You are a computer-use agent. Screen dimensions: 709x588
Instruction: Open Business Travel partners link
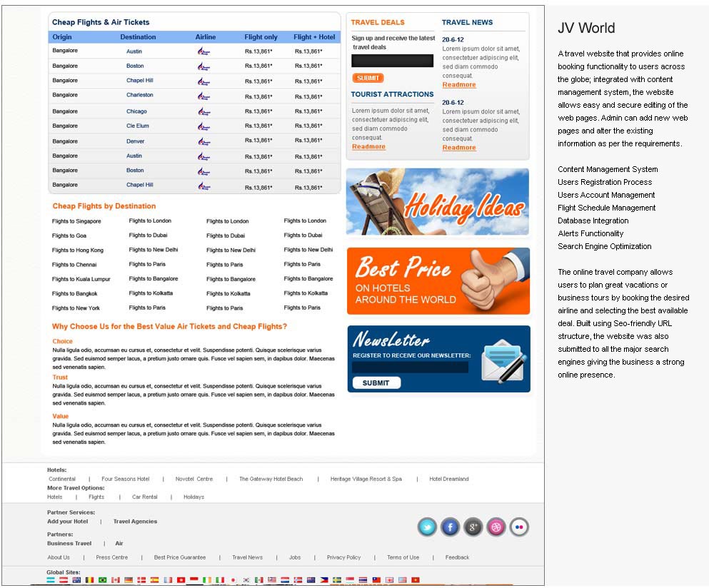(69, 543)
